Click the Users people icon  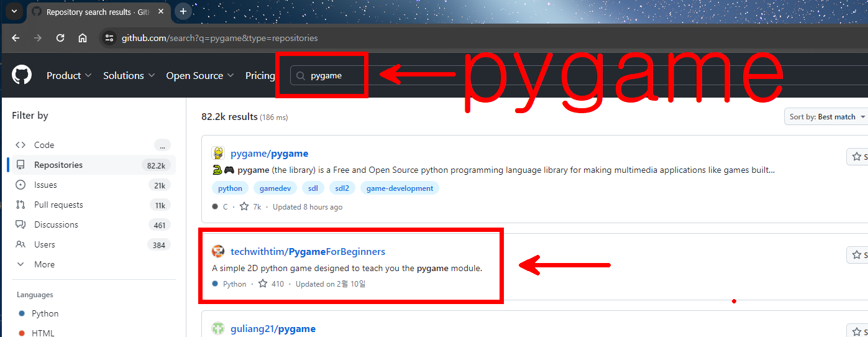point(21,244)
